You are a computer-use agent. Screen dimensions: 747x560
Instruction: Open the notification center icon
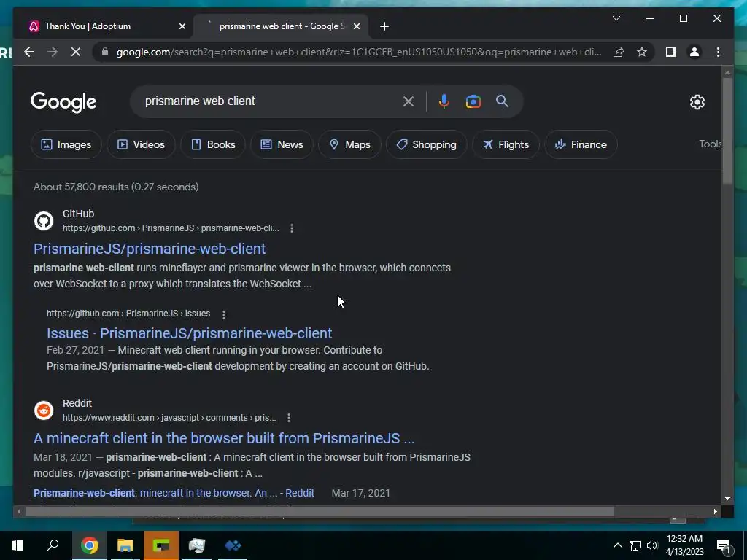point(724,546)
